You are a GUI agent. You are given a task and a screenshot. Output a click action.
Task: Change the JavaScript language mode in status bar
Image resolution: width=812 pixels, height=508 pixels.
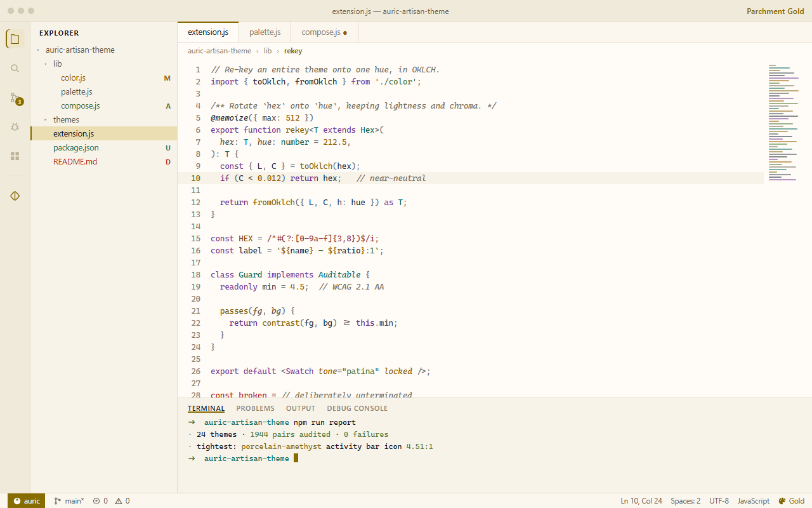click(754, 501)
